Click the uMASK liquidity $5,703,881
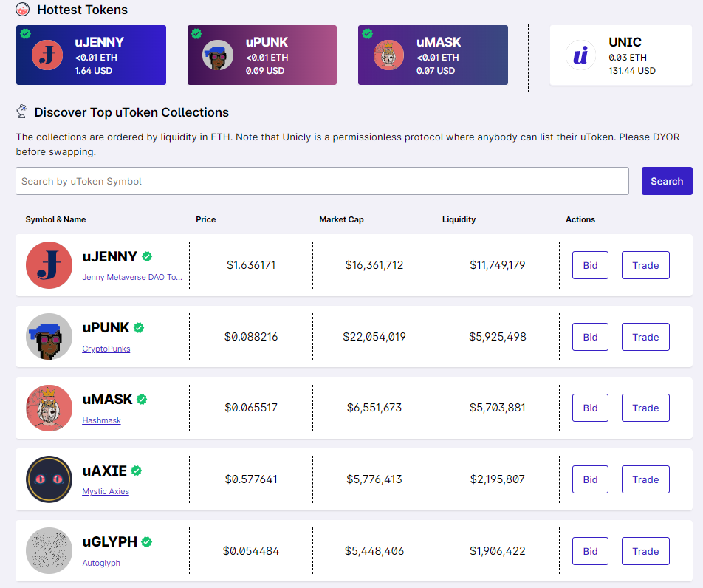This screenshot has height=588, width=703. [x=498, y=408]
